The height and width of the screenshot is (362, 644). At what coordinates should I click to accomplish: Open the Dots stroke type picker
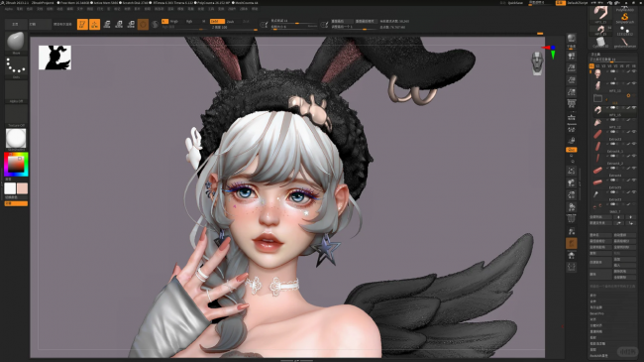[x=16, y=65]
